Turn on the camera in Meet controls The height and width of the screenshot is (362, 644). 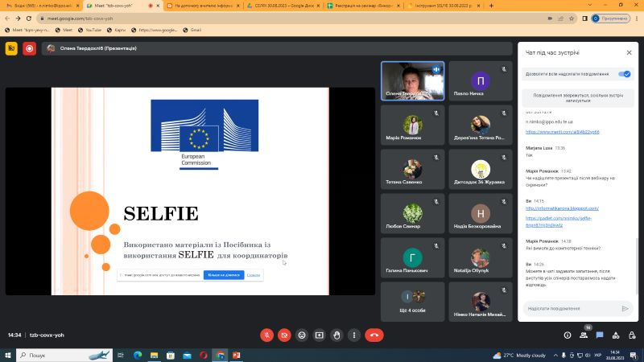tap(284, 335)
